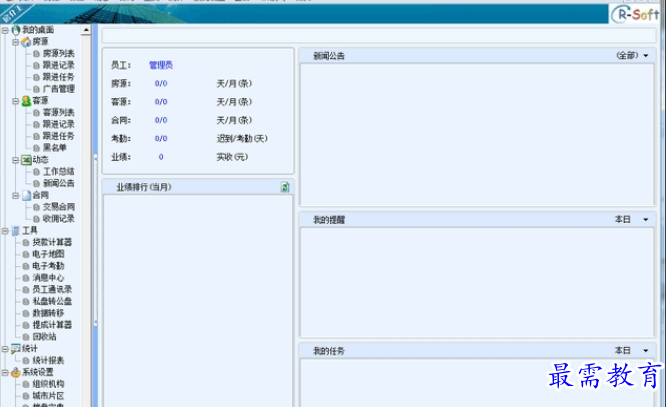This screenshot has width=670, height=407.
Task: Open 交易合同 in the tree
Action: point(59,207)
